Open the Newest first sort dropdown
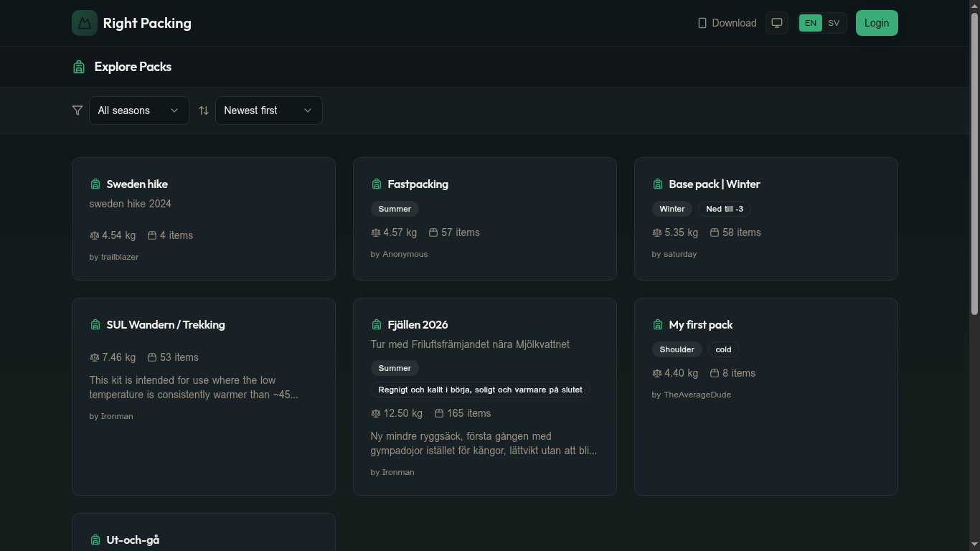Image resolution: width=980 pixels, height=551 pixels. tap(269, 110)
